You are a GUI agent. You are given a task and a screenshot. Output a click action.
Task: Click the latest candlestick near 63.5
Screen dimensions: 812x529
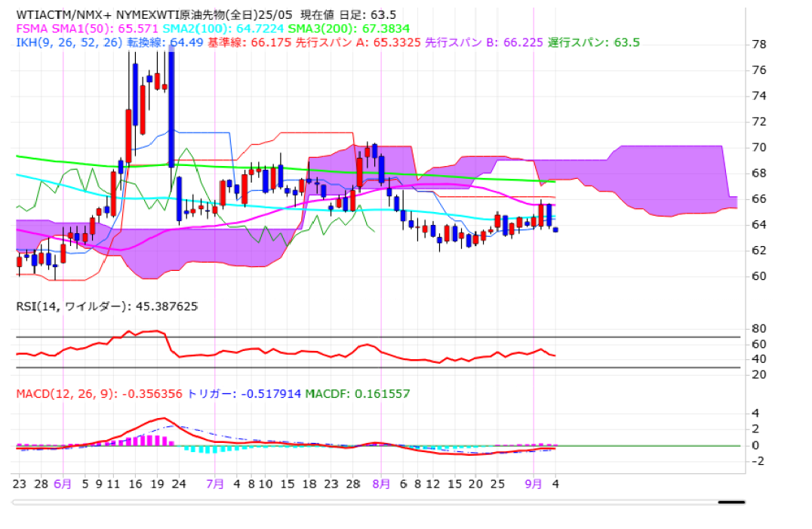[x=555, y=230]
